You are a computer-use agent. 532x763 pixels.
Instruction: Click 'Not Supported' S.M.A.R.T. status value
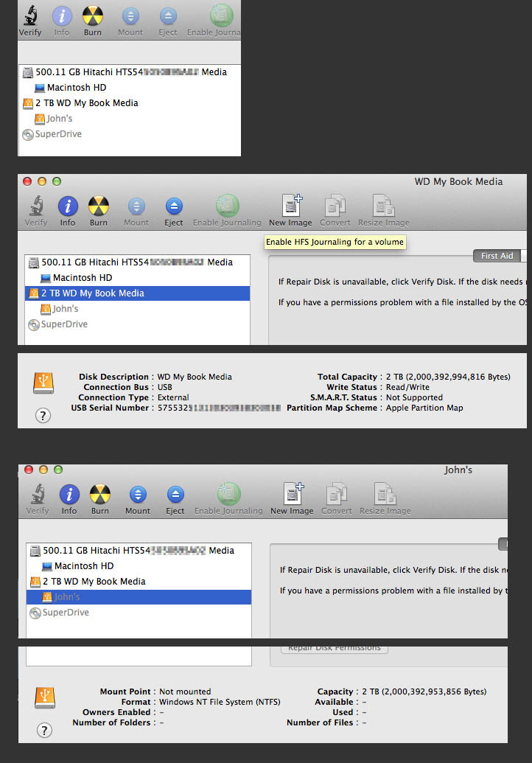click(414, 397)
